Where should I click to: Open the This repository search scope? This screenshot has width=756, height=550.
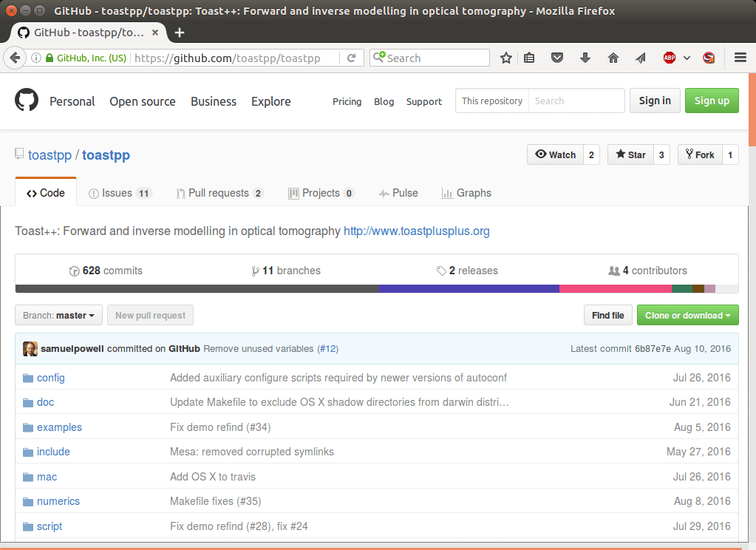point(491,101)
